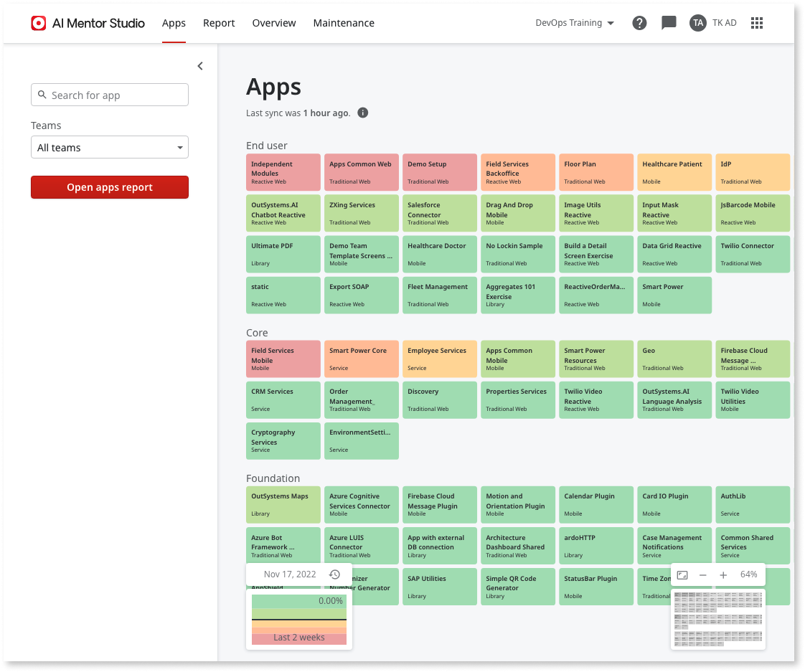This screenshot has height=672, width=805.
Task: Open the app launcher grid icon
Action: pyautogui.click(x=757, y=22)
